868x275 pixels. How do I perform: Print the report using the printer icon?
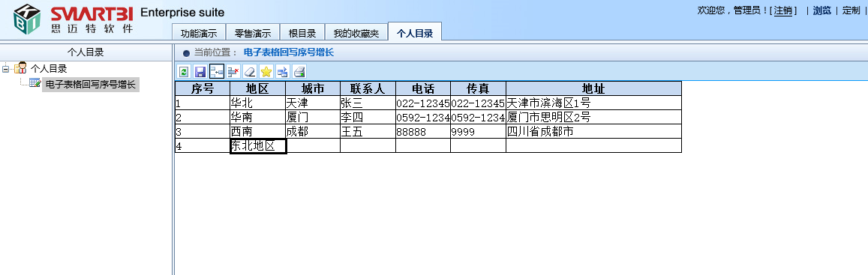[299, 71]
